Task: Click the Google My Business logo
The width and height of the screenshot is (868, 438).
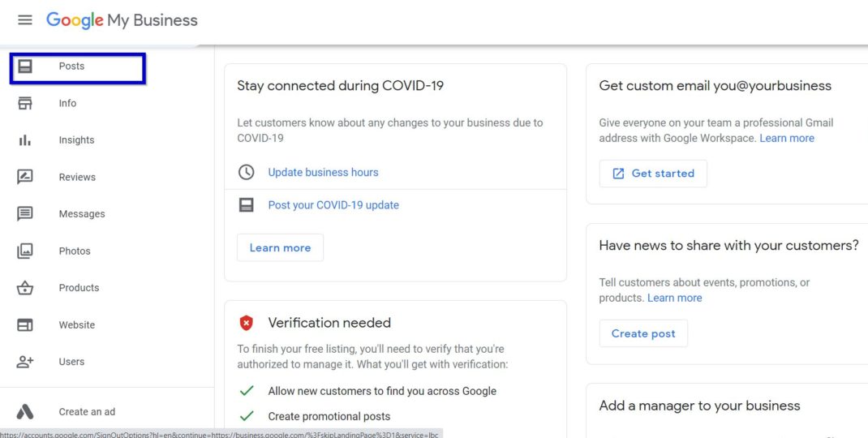Action: [122, 20]
